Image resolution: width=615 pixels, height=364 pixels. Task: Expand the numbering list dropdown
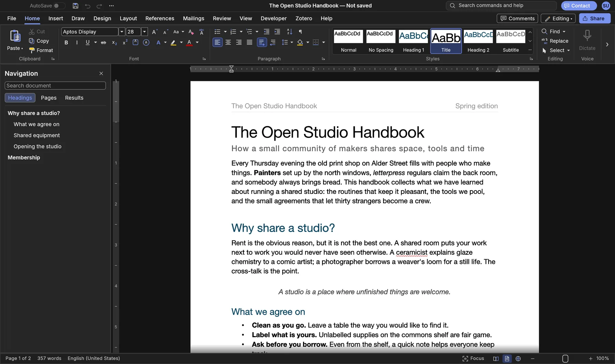[x=241, y=32]
